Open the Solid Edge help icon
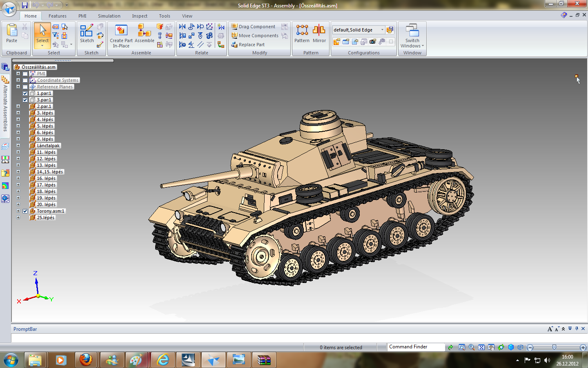The height and width of the screenshot is (368, 588). [564, 15]
